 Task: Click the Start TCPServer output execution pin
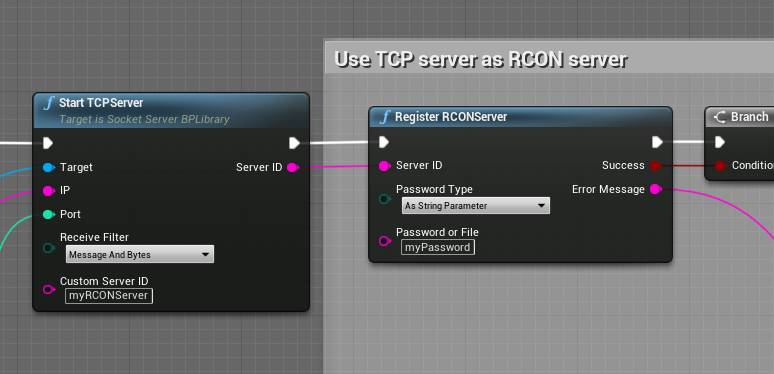294,143
